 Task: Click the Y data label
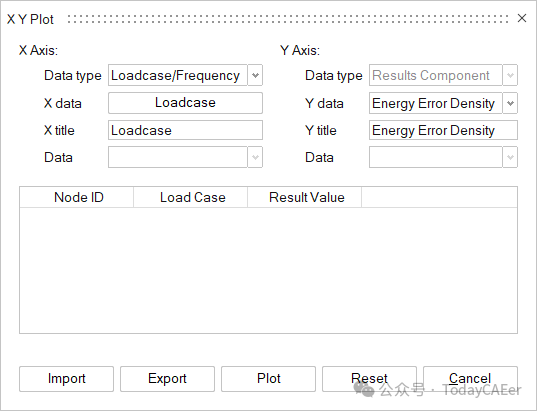point(324,103)
